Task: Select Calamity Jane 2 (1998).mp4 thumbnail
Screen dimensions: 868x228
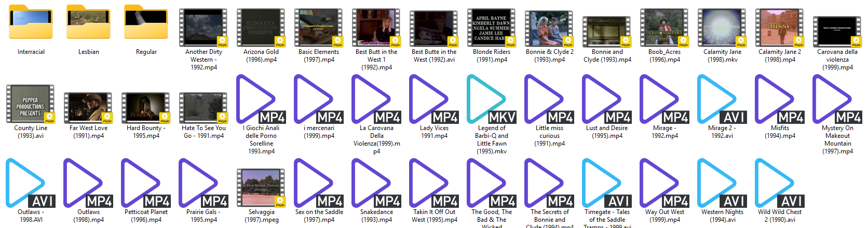Action: coord(780,27)
